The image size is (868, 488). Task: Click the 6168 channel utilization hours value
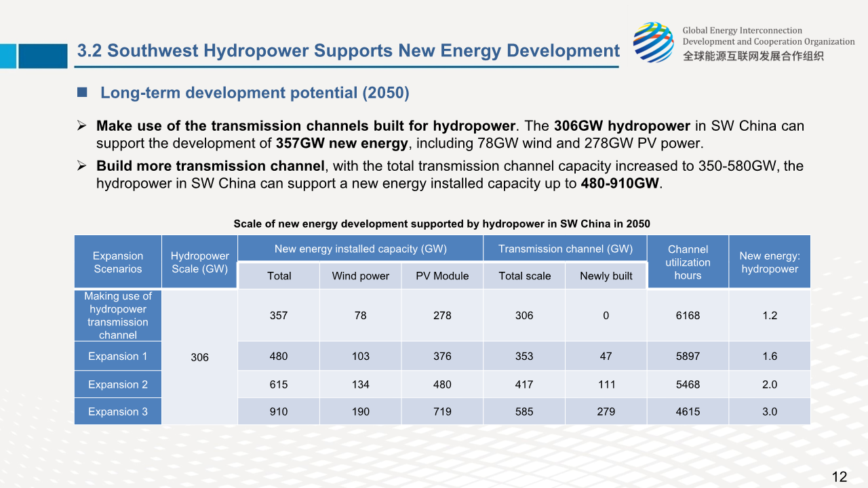[x=688, y=315]
